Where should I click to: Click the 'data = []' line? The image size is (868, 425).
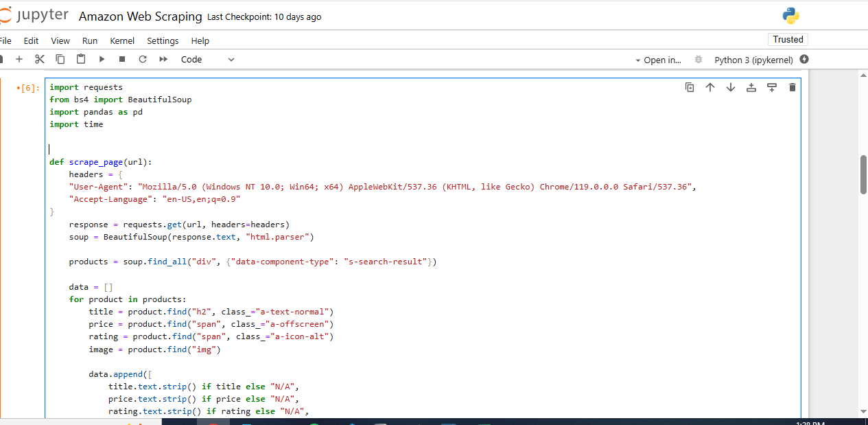click(91, 287)
